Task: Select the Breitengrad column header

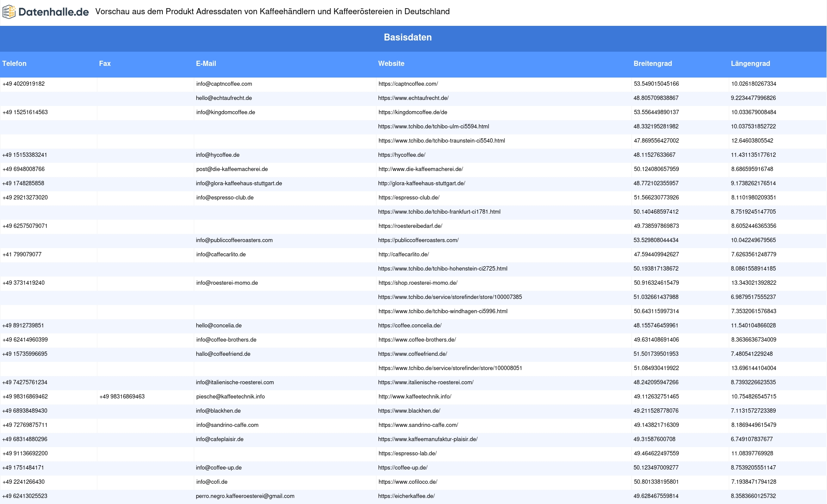Action: coord(653,64)
